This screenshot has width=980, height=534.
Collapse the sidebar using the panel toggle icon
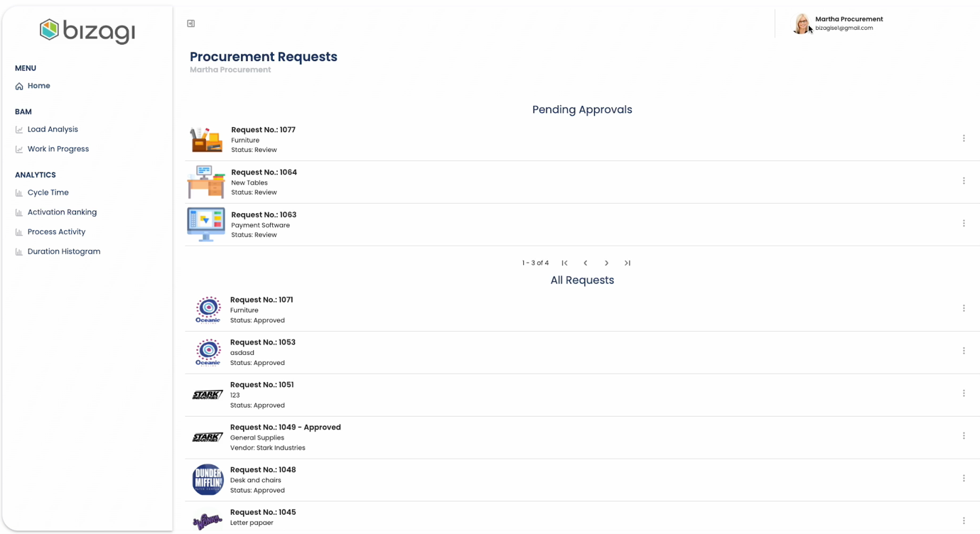(190, 23)
